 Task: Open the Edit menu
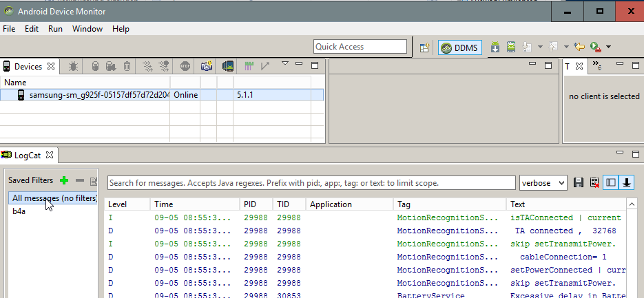point(32,29)
